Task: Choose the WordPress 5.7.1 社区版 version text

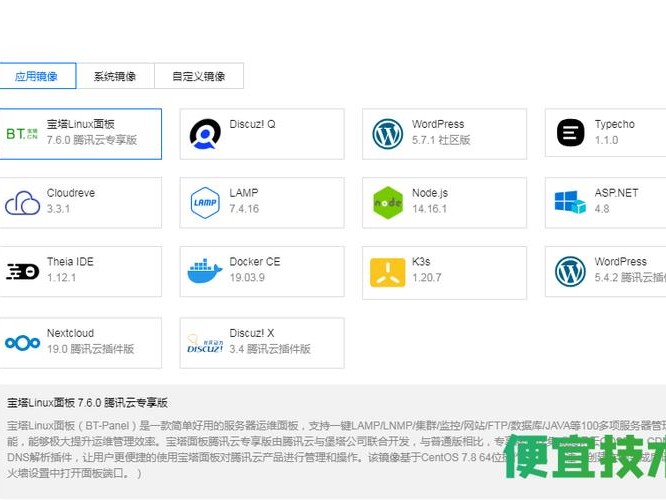Action: pyautogui.click(x=441, y=140)
